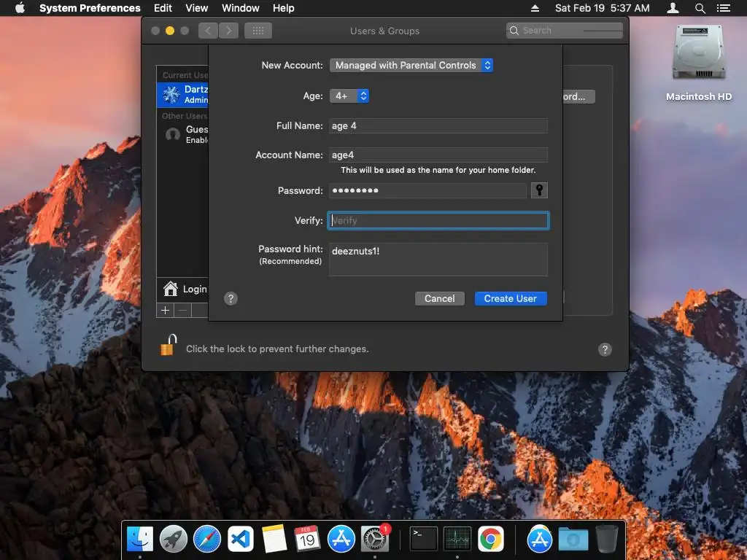Click the user account menu bar icon

673,8
